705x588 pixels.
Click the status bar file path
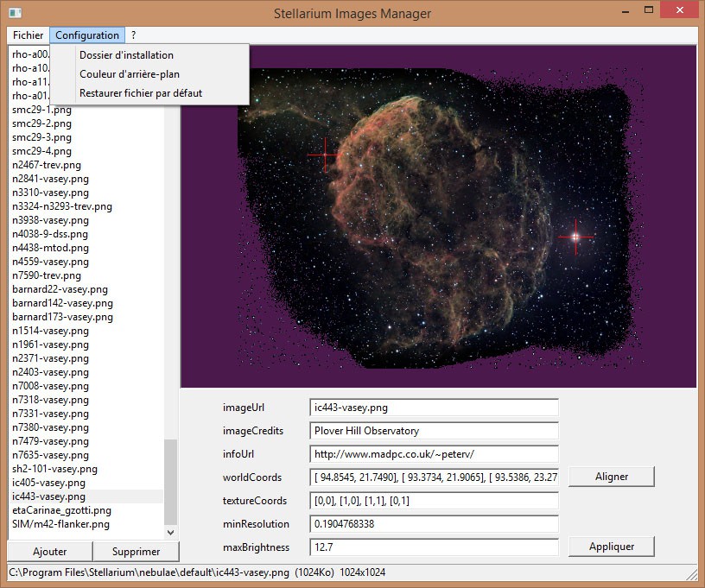point(149,572)
